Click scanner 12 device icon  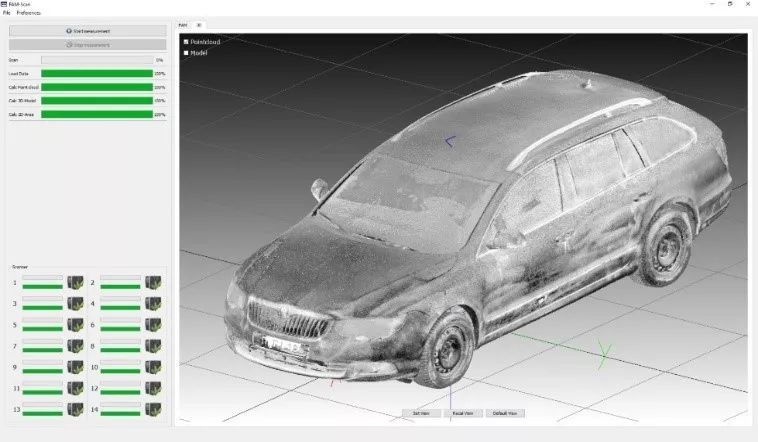[x=153, y=388]
